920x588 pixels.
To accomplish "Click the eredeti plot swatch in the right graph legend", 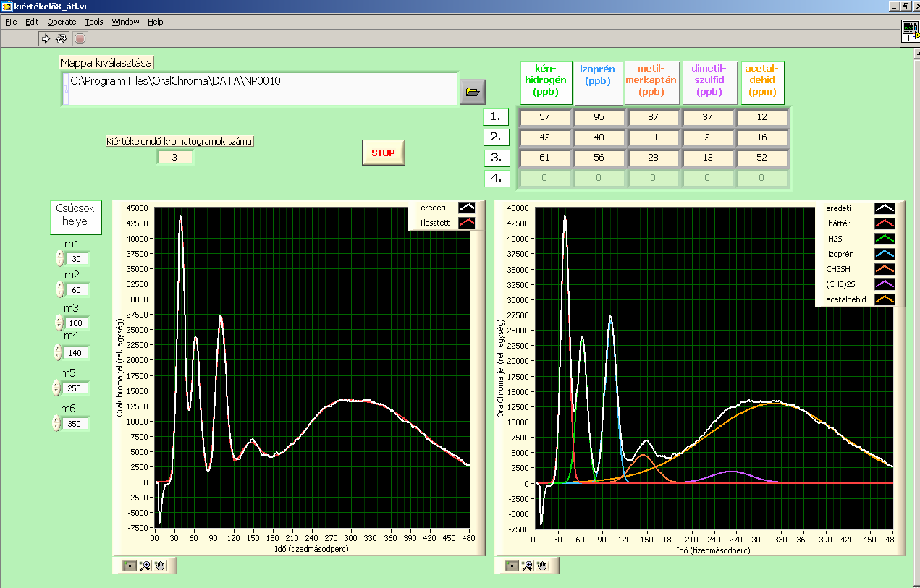I will tap(885, 208).
